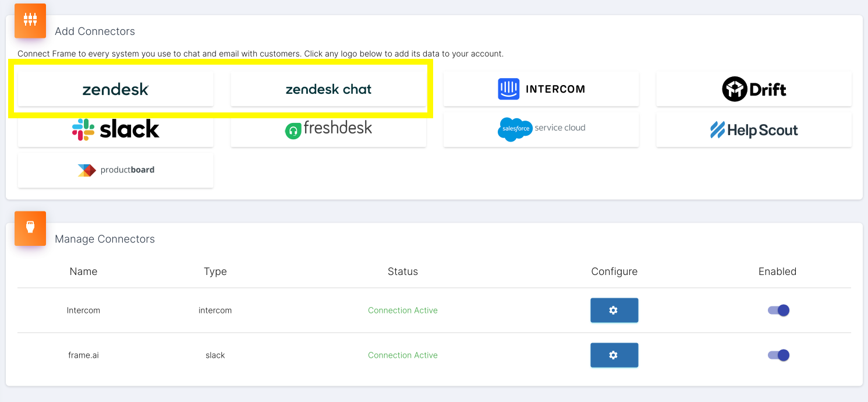
Task: Click the Add Connectors heading
Action: click(95, 31)
